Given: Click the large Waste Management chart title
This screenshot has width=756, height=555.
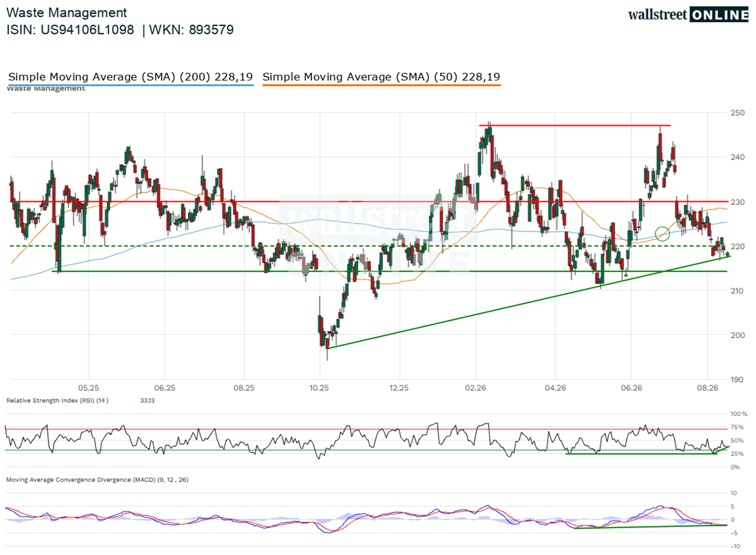Looking at the screenshot, I should [67, 12].
